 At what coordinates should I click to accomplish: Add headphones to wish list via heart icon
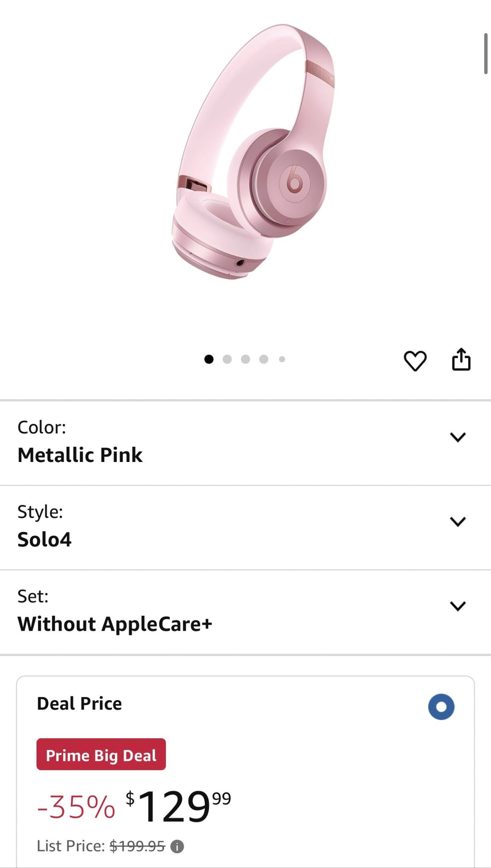tap(415, 361)
